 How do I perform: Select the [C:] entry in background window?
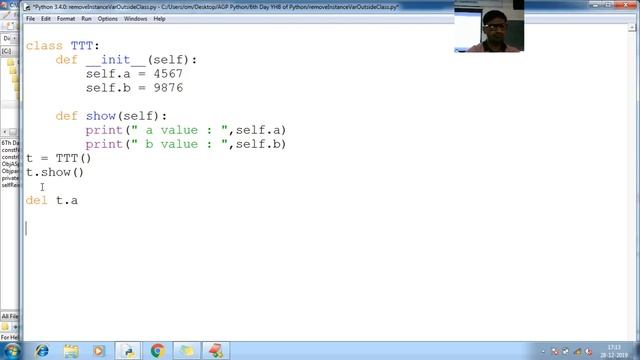tap(7, 51)
